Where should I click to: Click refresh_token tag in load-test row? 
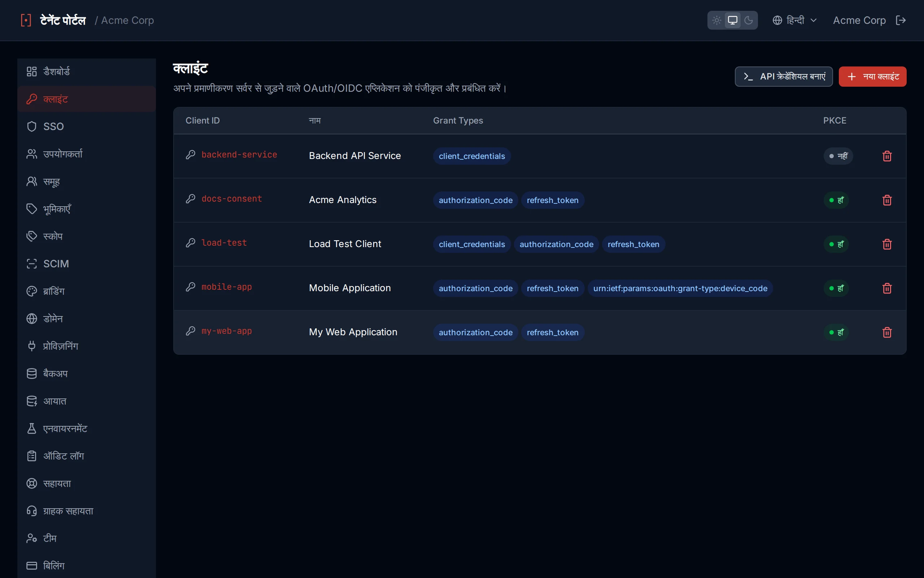pyautogui.click(x=633, y=244)
